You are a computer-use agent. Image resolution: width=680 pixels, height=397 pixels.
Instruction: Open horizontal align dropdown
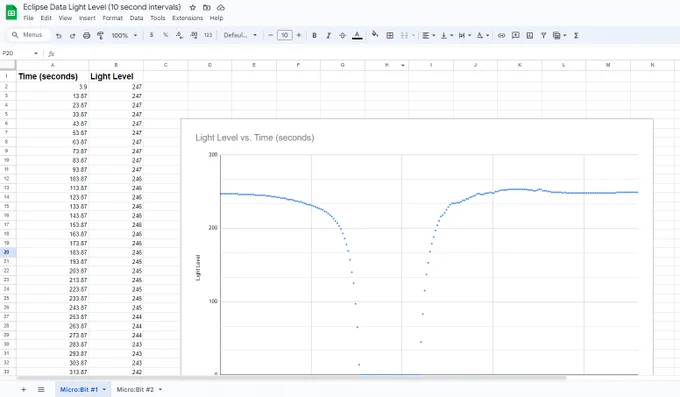[428, 36]
